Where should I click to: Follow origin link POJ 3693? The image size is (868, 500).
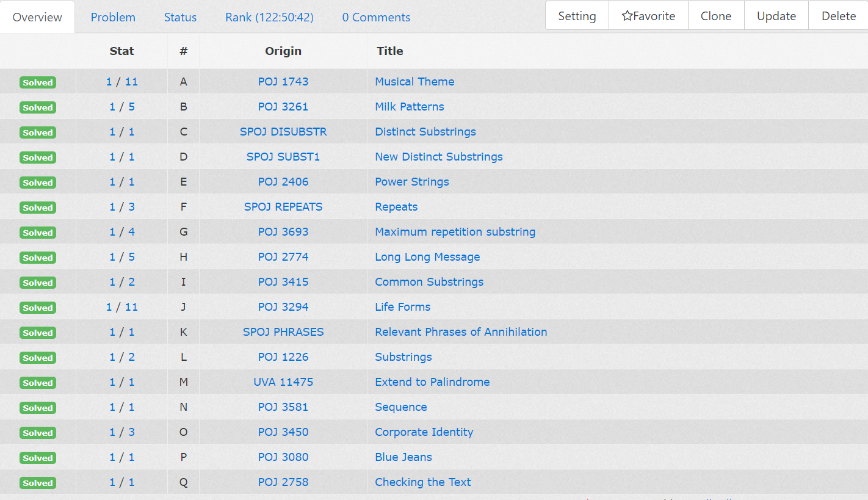click(x=283, y=231)
